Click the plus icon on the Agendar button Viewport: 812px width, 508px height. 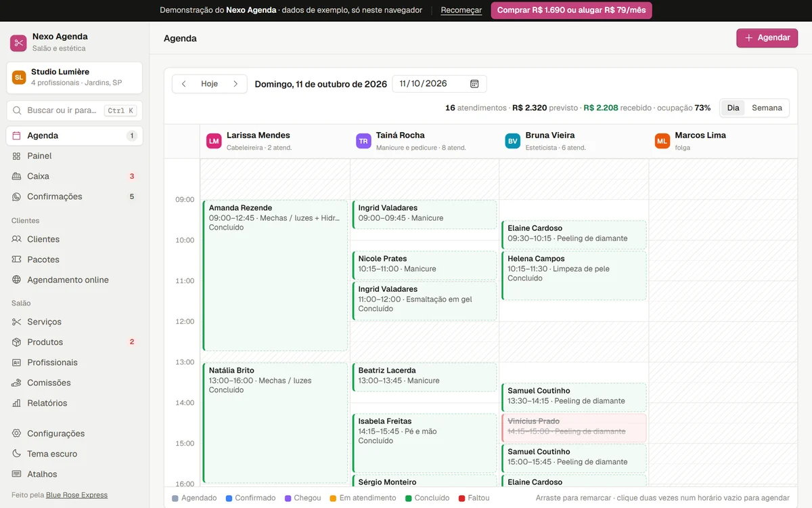(x=749, y=38)
